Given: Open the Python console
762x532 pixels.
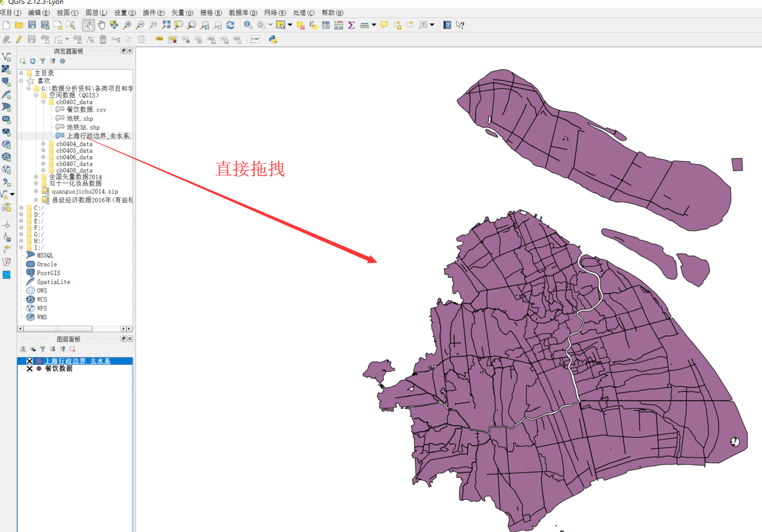Looking at the screenshot, I should (x=273, y=39).
